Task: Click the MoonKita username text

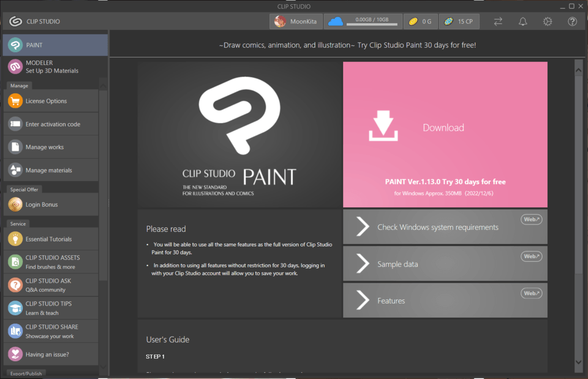Action: coord(303,21)
